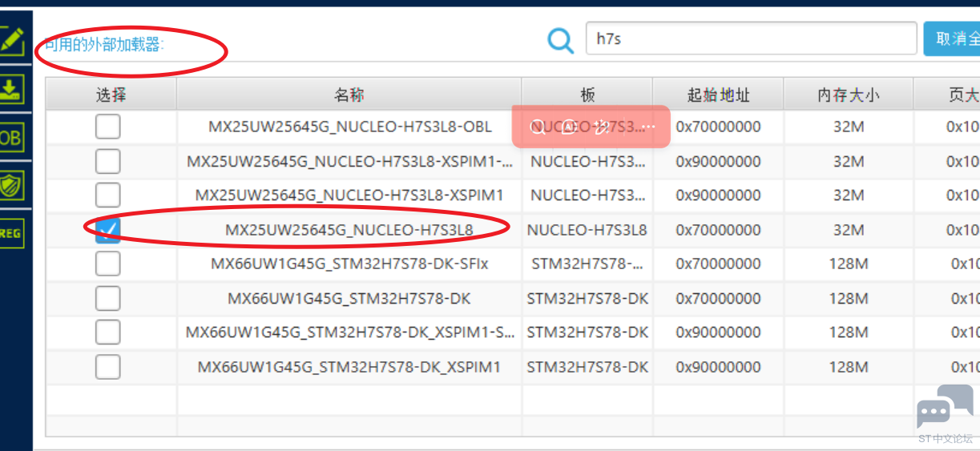Click 128M size in MX66UW1G45G_STM32H7S78-DK row
Image resolution: width=980 pixels, height=451 pixels.
tap(849, 298)
